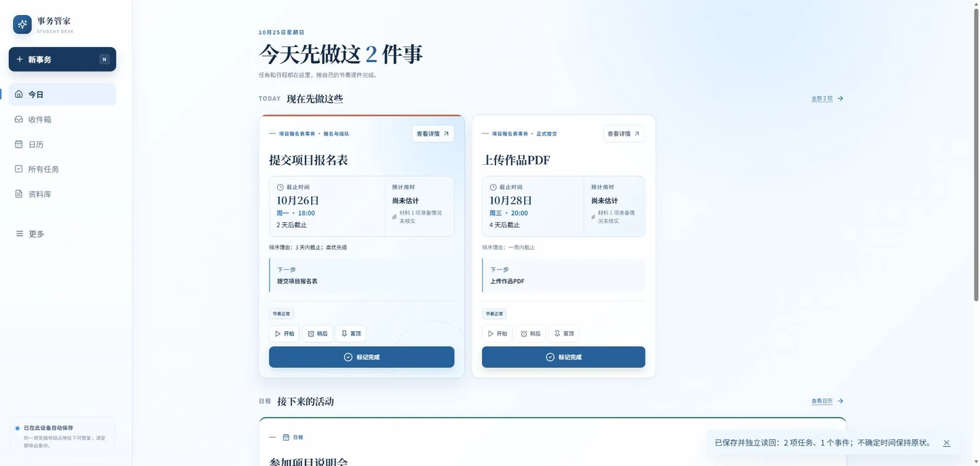Open the 所有任务 sidebar page
Viewport: 980px width, 466px height.
pos(63,169)
